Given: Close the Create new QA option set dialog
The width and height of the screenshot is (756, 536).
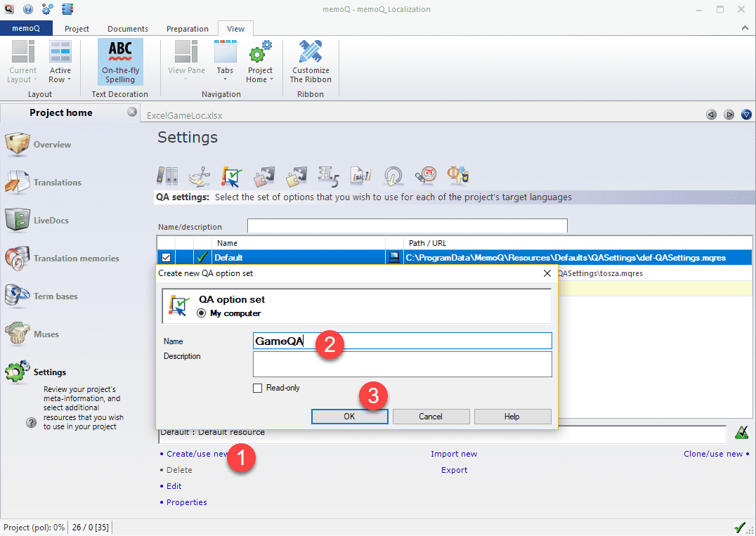Looking at the screenshot, I should [547, 273].
